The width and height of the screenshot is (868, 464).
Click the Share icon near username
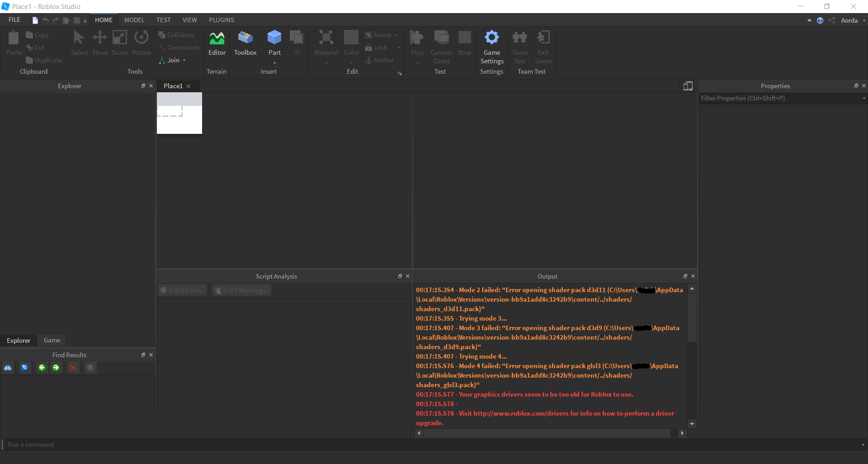coord(832,20)
